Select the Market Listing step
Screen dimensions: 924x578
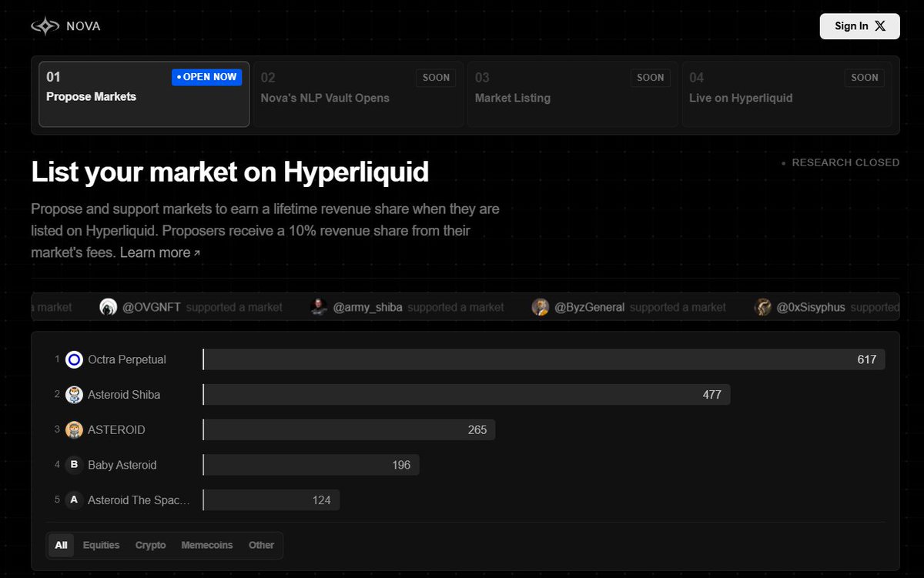(x=572, y=94)
